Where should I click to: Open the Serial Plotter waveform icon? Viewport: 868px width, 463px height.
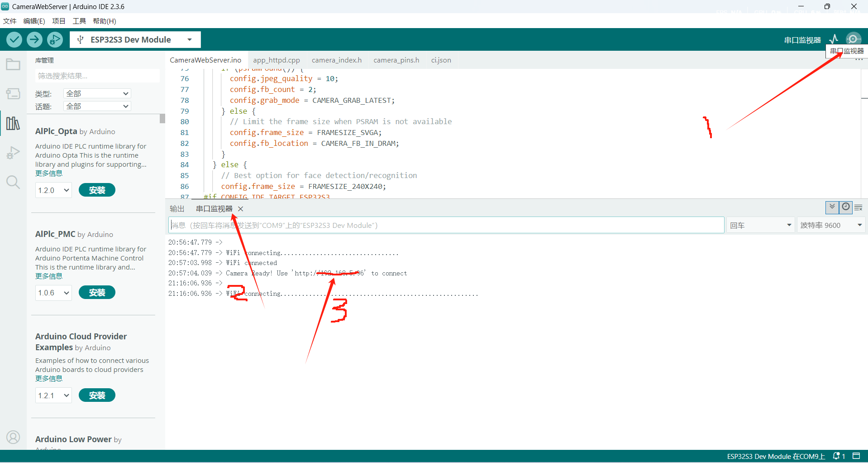point(834,39)
